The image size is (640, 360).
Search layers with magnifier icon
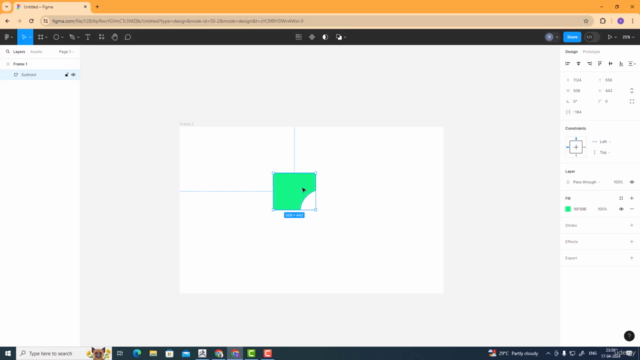[x=7, y=52]
